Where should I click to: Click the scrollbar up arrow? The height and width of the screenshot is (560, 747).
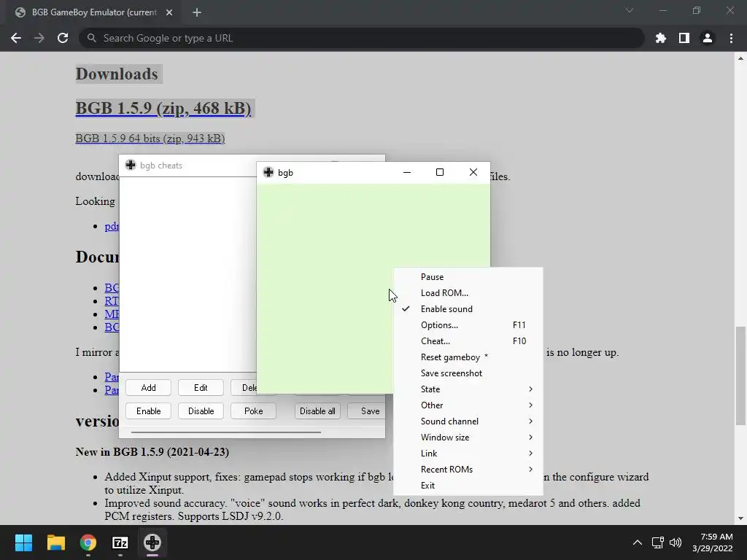click(x=740, y=58)
